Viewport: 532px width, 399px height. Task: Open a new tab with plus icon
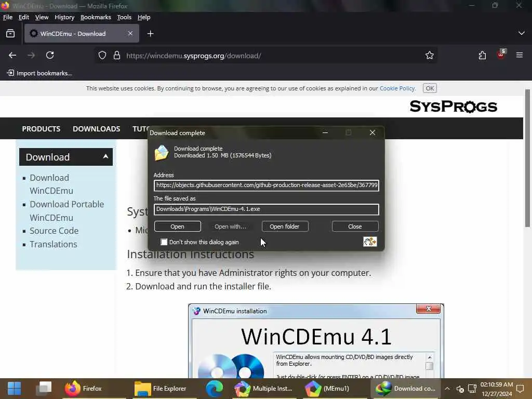[x=150, y=34]
